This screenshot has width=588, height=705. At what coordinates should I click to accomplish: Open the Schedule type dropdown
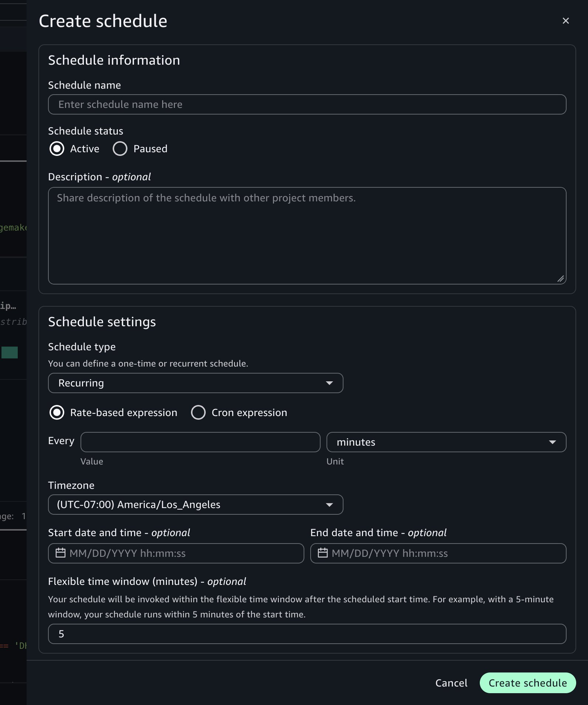click(195, 383)
